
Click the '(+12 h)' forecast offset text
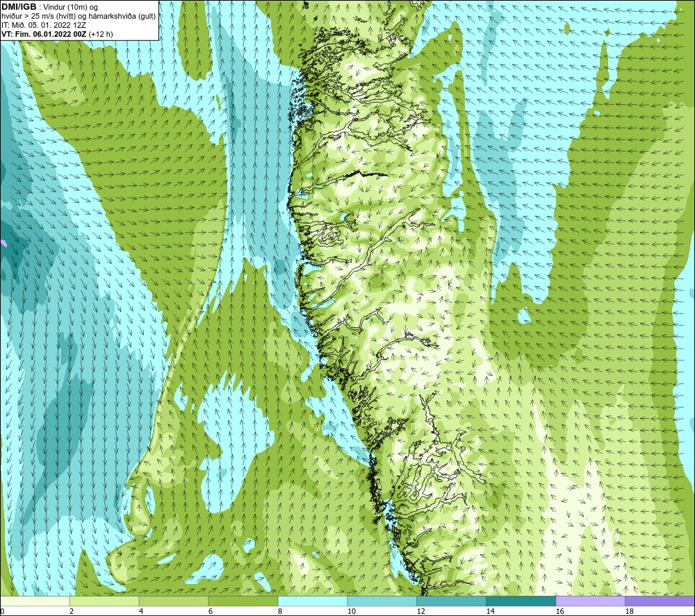coord(101,34)
